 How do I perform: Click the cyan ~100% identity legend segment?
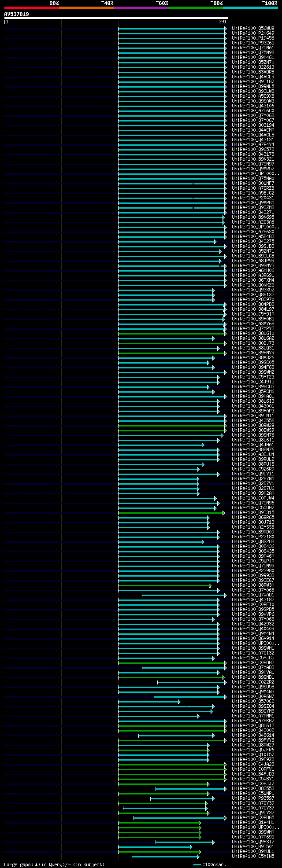pos(250,8)
